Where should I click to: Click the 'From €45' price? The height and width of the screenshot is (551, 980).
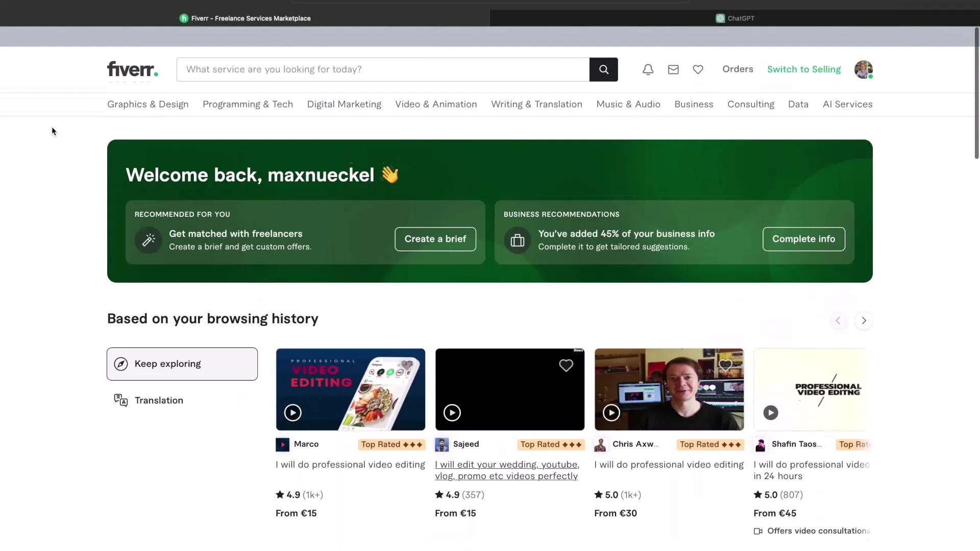774,513
